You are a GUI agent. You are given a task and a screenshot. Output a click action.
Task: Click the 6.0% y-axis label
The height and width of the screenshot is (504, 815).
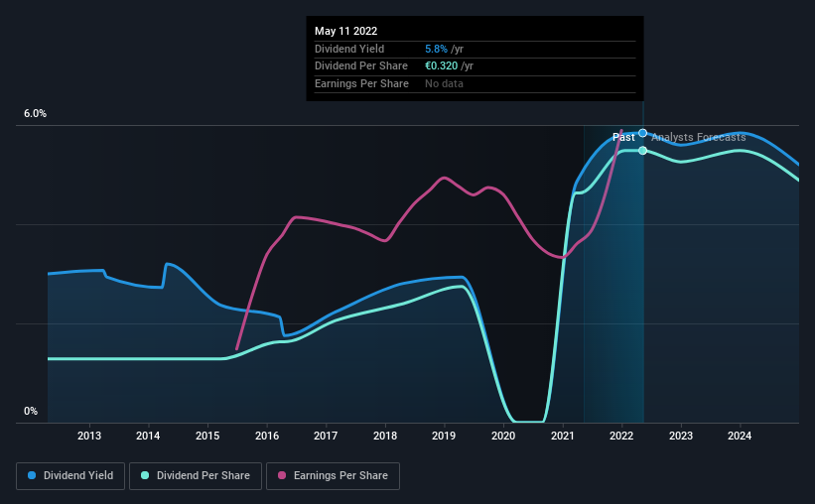[36, 114]
